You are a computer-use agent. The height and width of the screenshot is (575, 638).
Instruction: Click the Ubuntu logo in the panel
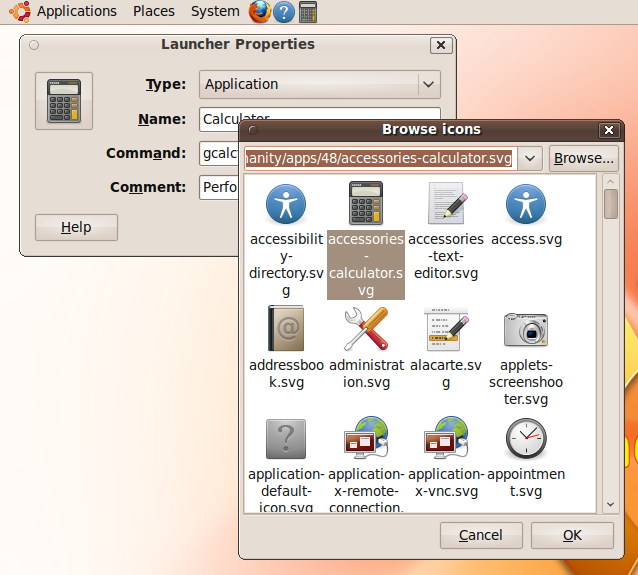(20, 11)
